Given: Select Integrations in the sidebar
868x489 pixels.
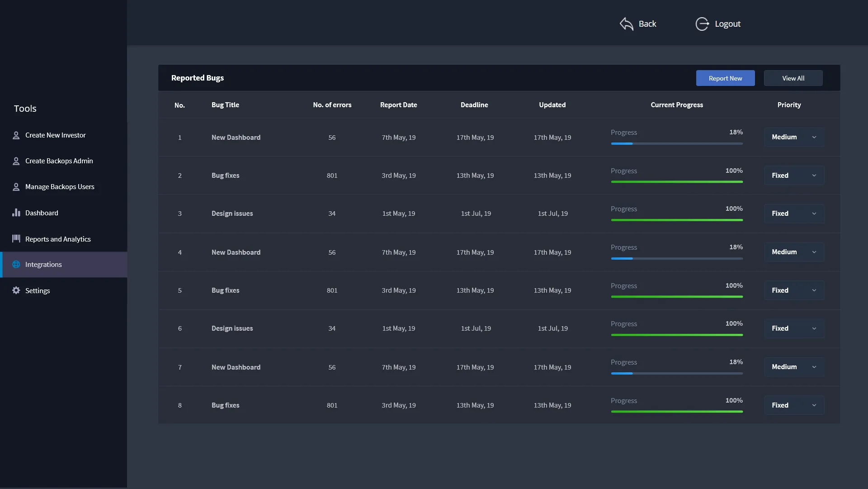Looking at the screenshot, I should click(43, 265).
